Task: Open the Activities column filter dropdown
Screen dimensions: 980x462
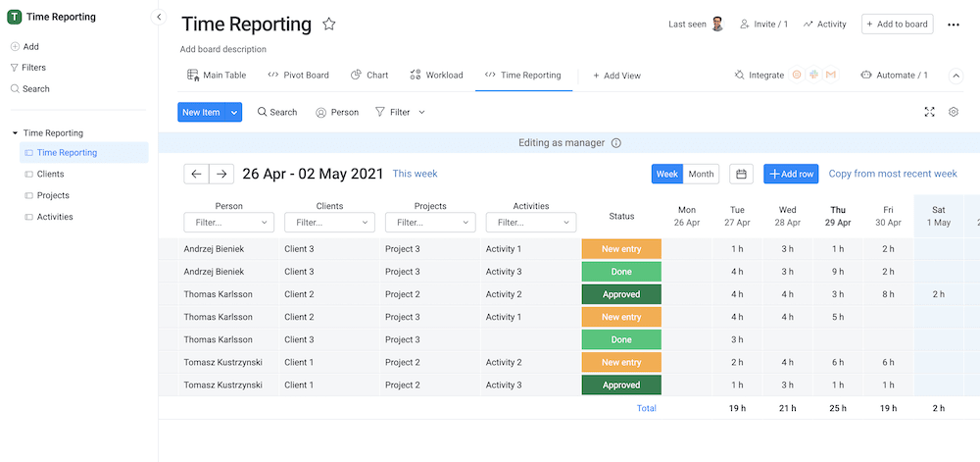Action: [x=530, y=222]
